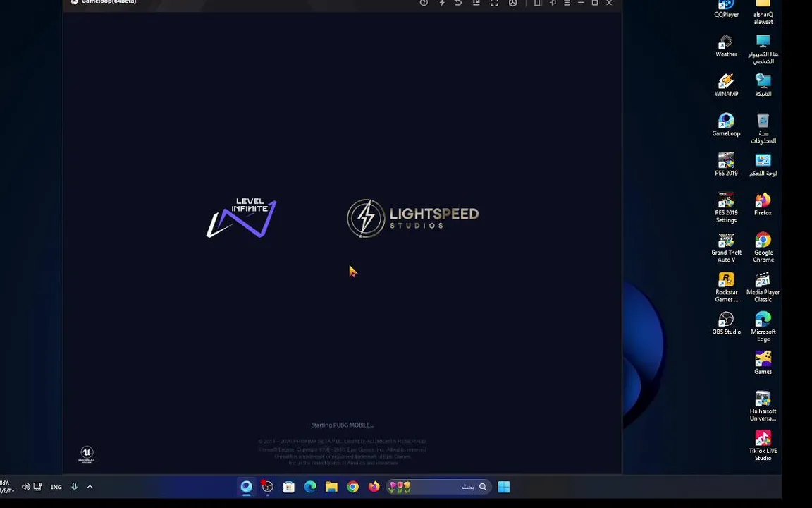Open PES 2019 Settings shortcut
812x508 pixels.
click(x=726, y=207)
